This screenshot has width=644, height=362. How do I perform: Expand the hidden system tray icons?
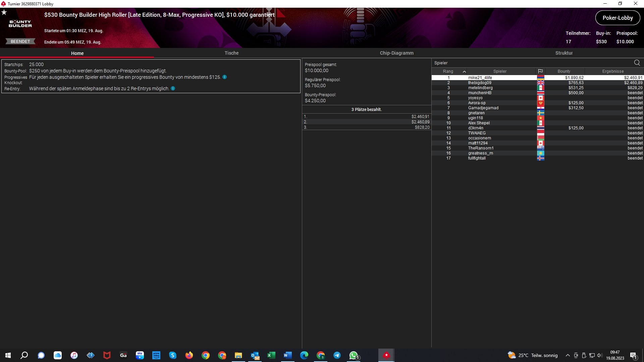[x=568, y=355]
